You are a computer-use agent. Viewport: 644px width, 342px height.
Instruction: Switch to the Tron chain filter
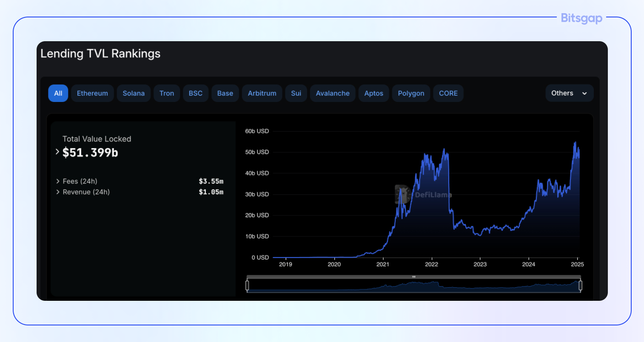coord(167,93)
